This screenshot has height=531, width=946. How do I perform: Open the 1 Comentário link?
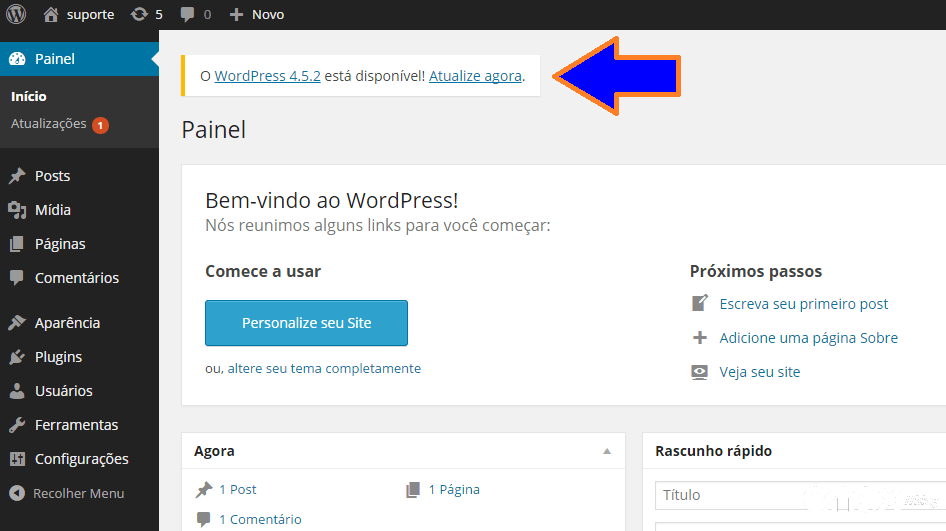coord(260,519)
